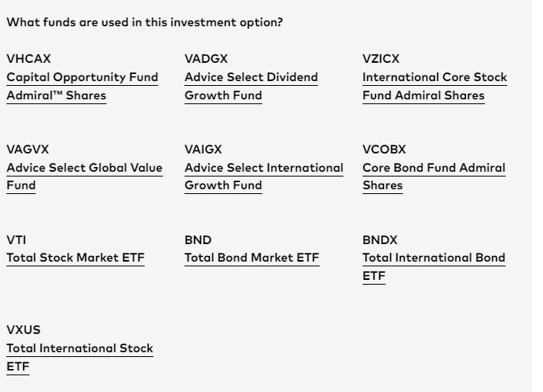
Task: Select the VTI ticker symbol
Action: coord(16,240)
